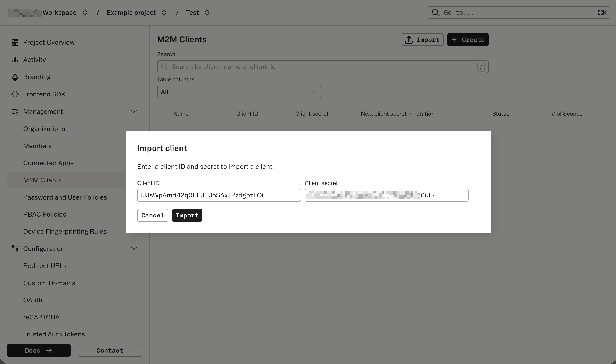Click the Management section icon

pos(15,111)
